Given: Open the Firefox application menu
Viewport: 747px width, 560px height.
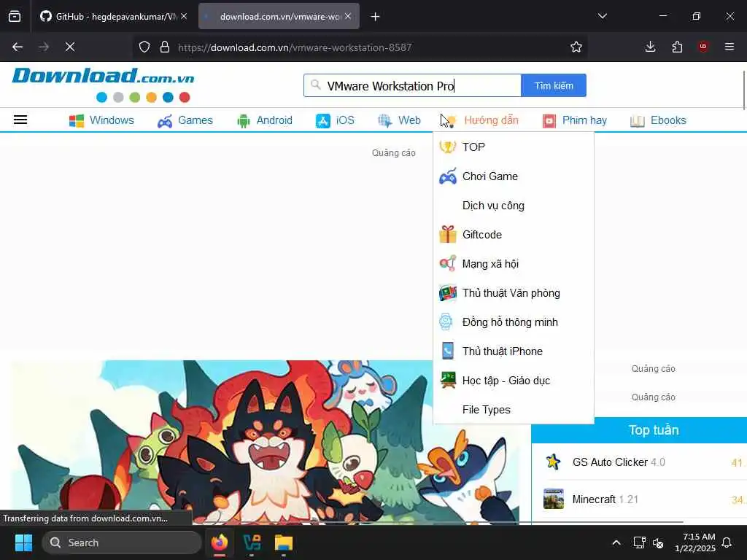Looking at the screenshot, I should [729, 47].
